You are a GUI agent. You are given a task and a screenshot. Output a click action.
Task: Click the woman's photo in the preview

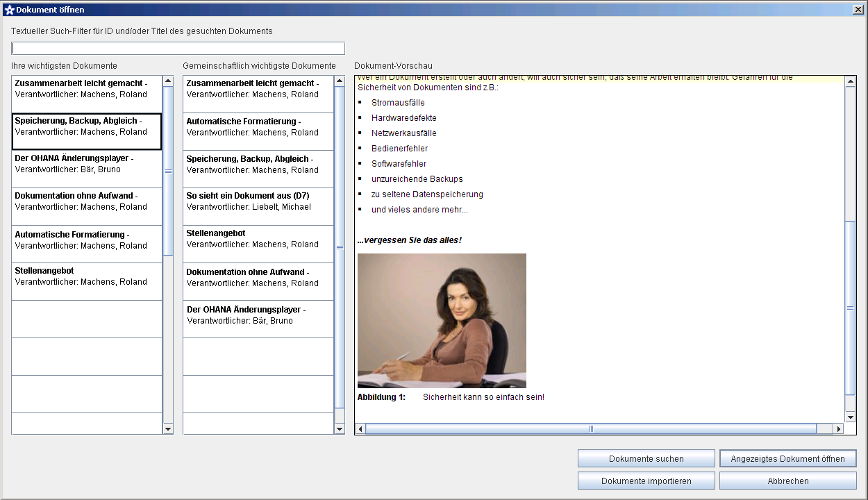tap(442, 320)
